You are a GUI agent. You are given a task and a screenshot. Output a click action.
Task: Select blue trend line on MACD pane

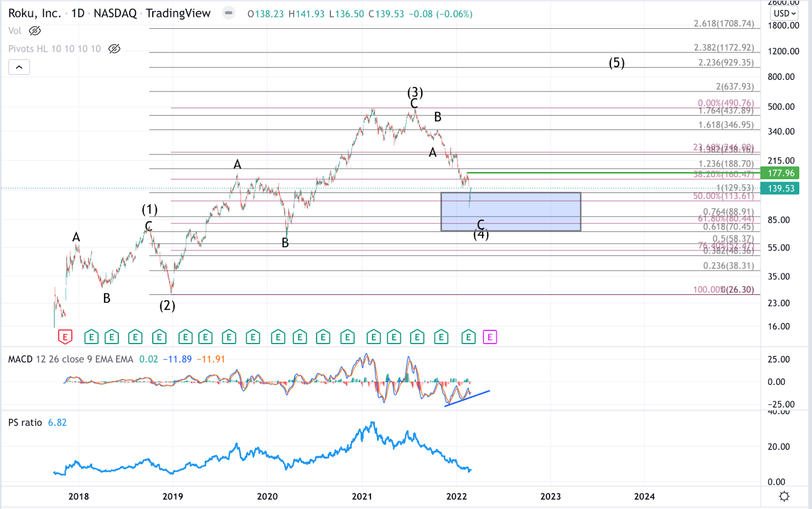click(x=467, y=398)
